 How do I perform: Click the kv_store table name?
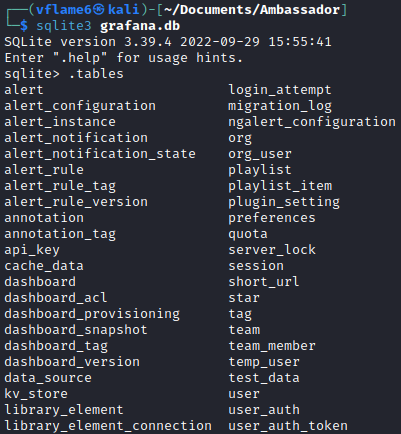coord(36,394)
